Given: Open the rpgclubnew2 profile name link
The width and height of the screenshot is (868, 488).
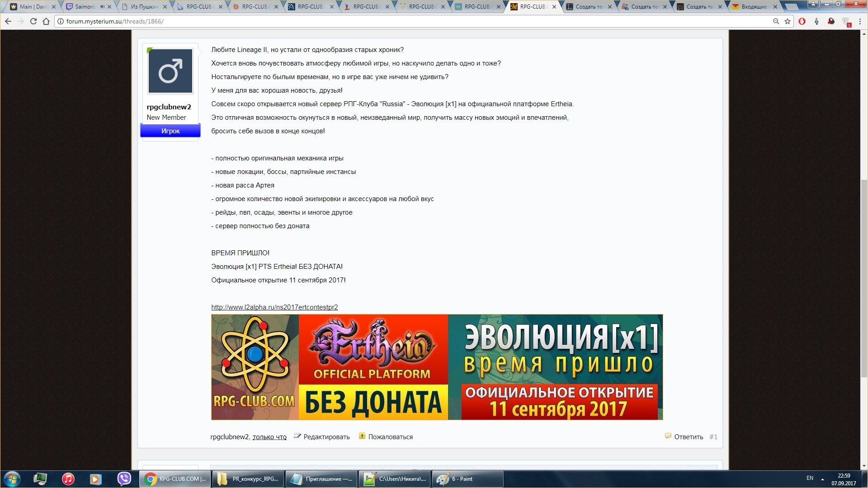Looking at the screenshot, I should [169, 107].
